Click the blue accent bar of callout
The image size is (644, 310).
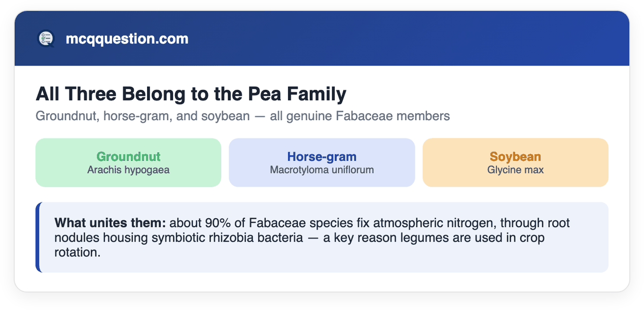point(38,237)
